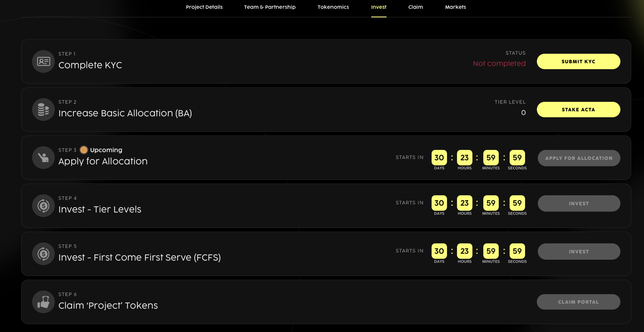Click the 'Upcoming' label in Step 3

pyautogui.click(x=106, y=150)
